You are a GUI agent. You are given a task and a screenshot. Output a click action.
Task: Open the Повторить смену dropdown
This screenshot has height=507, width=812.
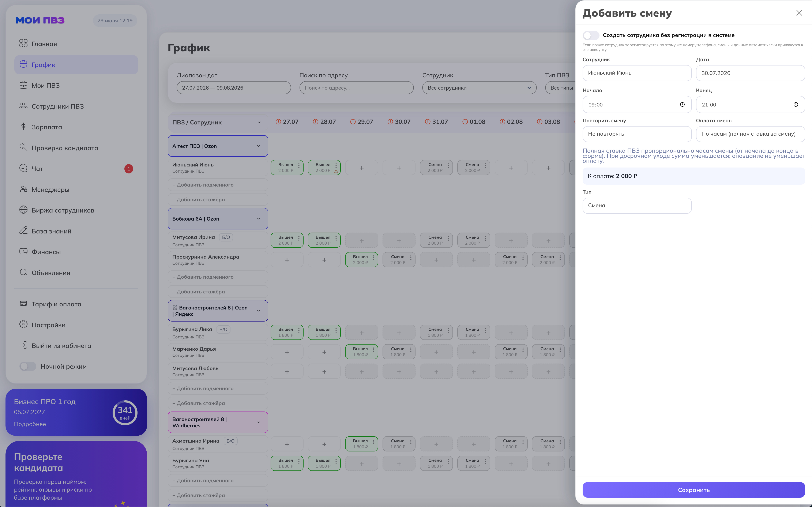click(637, 134)
